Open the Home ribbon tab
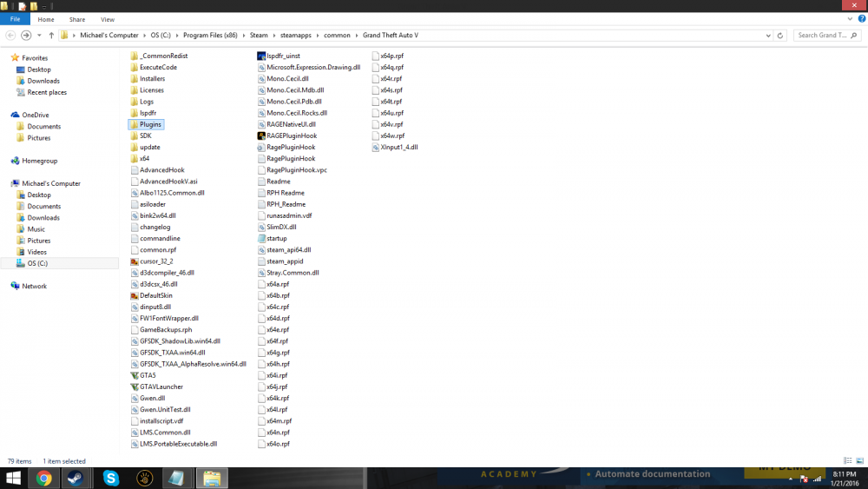868x489 pixels. tap(46, 19)
